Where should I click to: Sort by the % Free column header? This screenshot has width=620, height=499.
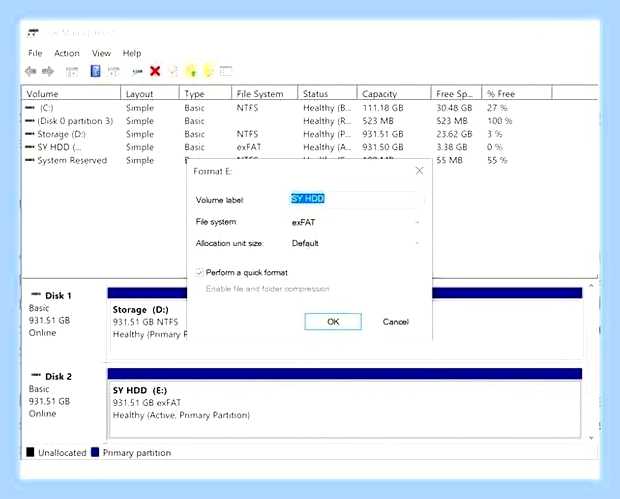point(516,94)
